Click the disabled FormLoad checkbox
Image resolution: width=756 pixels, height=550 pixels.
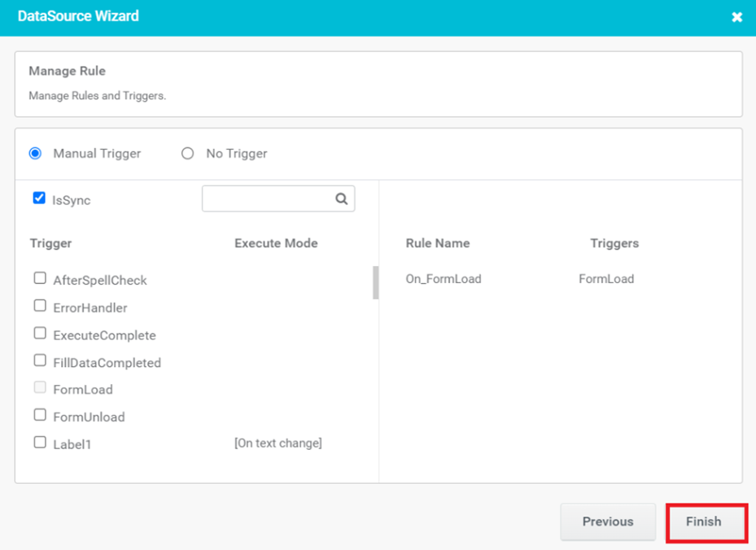tap(40, 387)
